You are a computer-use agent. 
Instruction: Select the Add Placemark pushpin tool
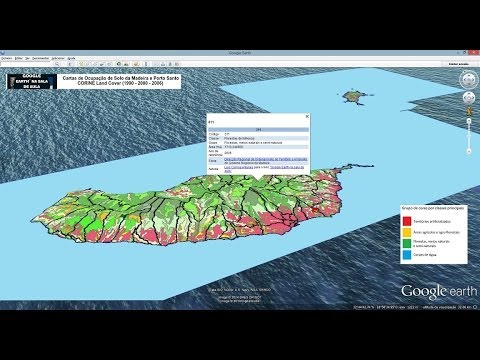[81, 64]
